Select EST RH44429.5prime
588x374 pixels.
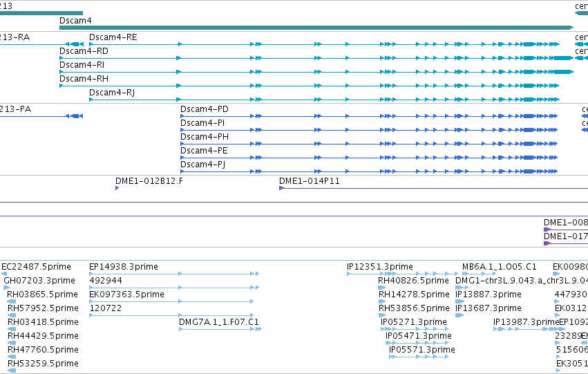click(x=43, y=336)
